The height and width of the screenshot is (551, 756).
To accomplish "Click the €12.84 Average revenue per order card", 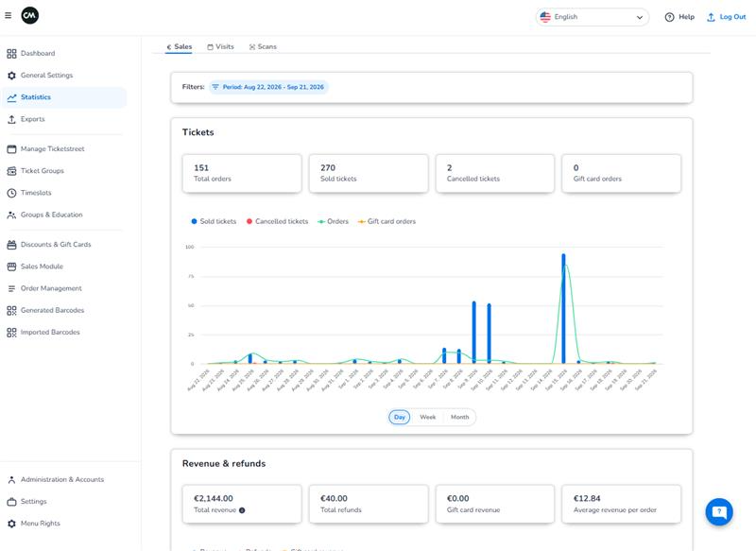I will [x=622, y=505].
